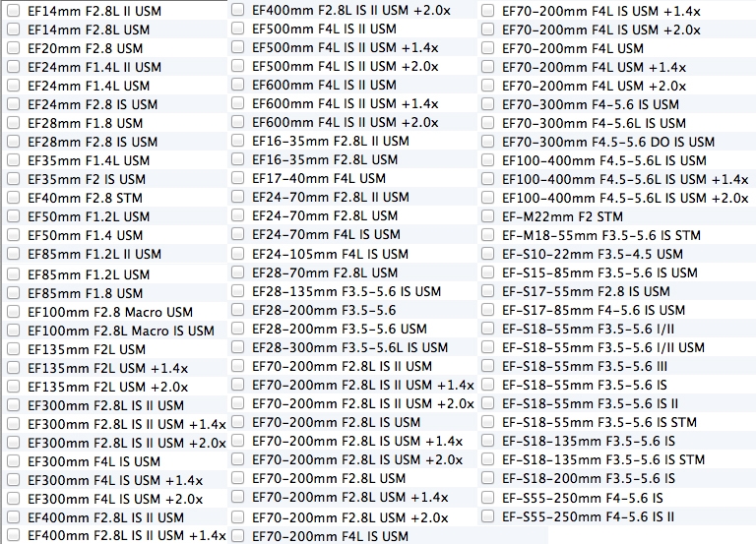Check EF400mm F2.8L IS II USM +2.0x
The image size is (756, 544).
click(x=237, y=10)
